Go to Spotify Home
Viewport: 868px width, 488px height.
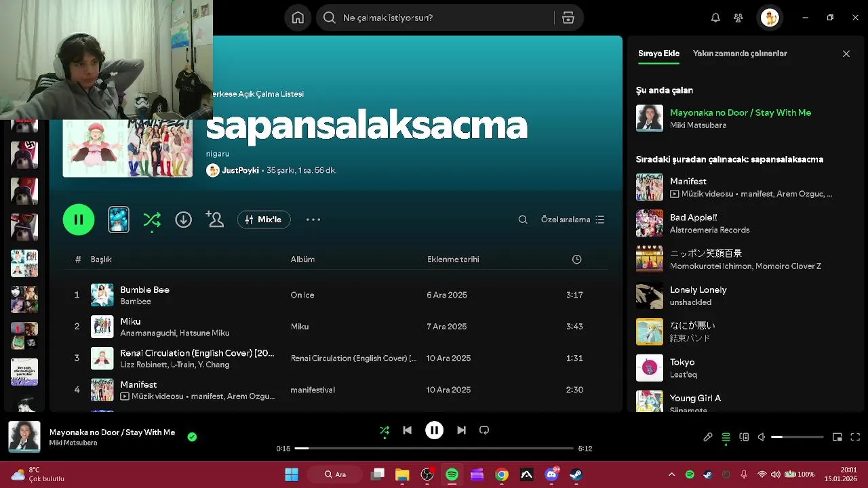point(298,18)
